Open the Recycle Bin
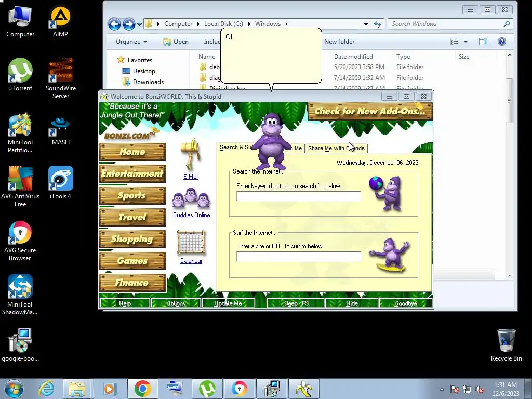Viewport: 532px width, 399px height. pyautogui.click(x=506, y=344)
